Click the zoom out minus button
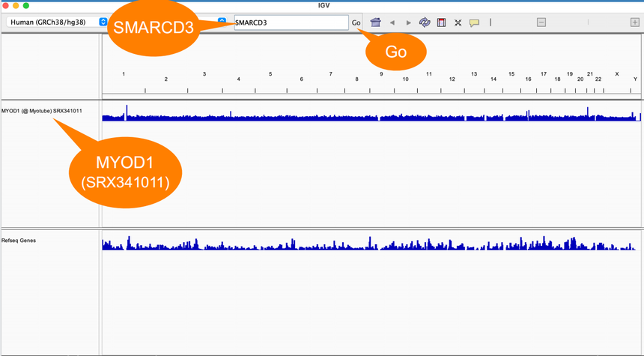Image resolution: width=644 pixels, height=356 pixels. [541, 22]
